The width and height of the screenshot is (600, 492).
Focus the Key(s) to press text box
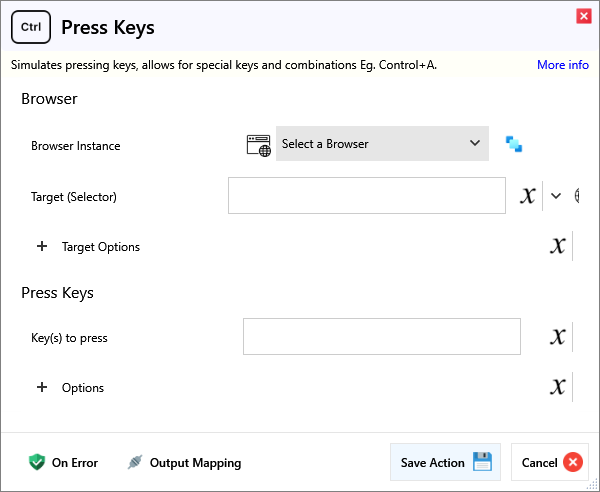point(381,337)
